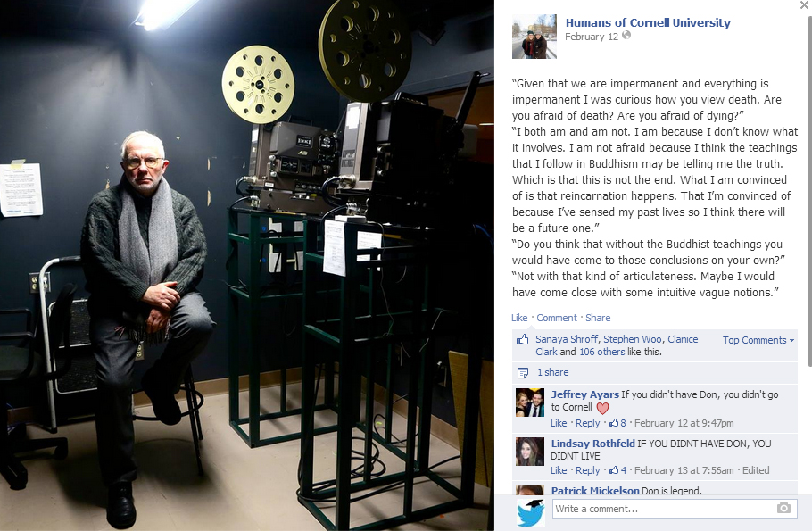This screenshot has height=531, width=812.
Task: Click the Twitter bird avatar beside the comment box
Action: (531, 512)
